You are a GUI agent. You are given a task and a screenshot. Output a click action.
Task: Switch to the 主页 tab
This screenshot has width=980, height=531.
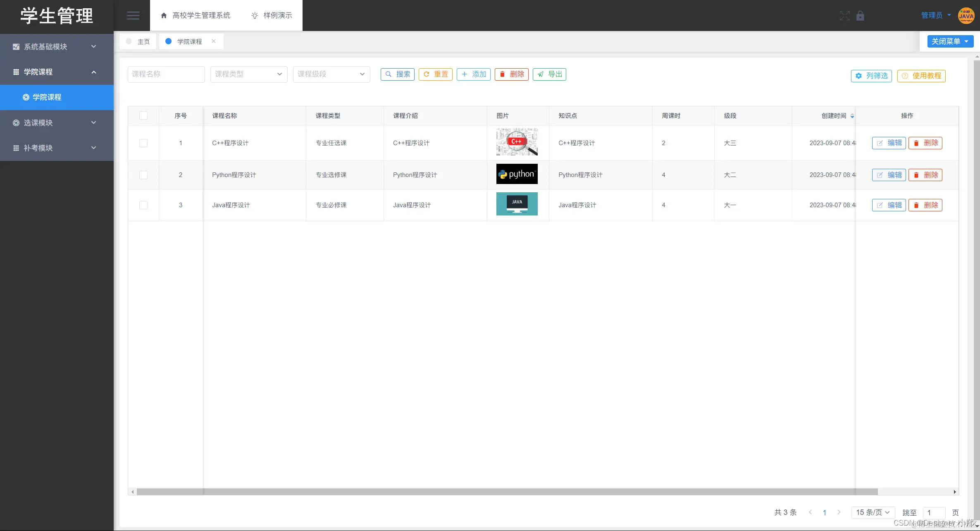click(138, 41)
